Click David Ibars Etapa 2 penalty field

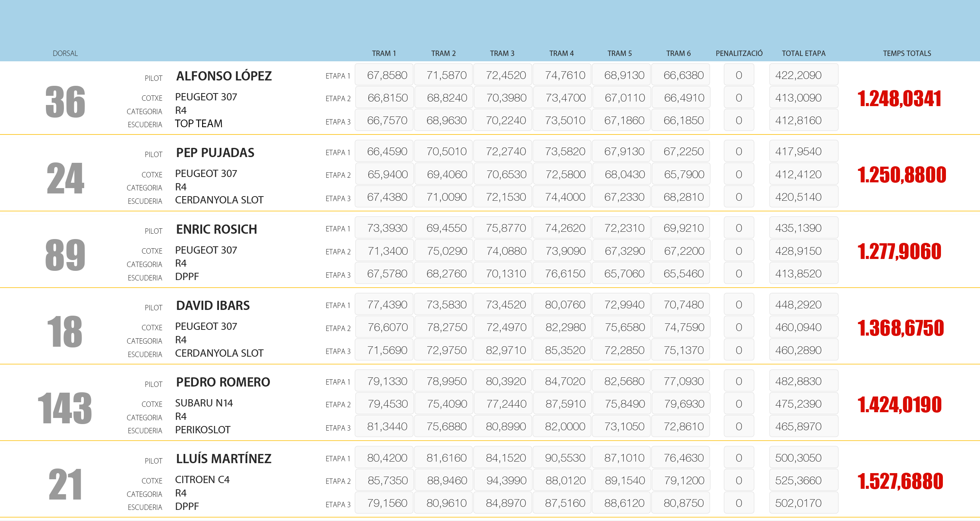(x=738, y=327)
